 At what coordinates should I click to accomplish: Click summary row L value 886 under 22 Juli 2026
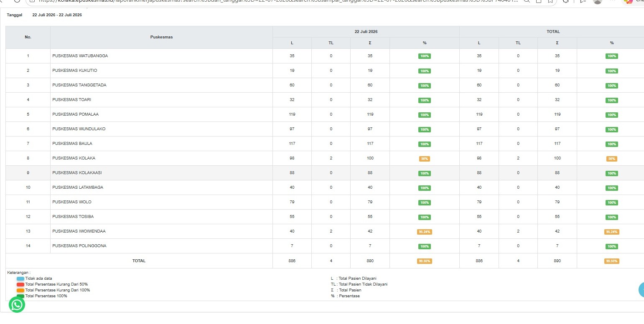tap(292, 261)
